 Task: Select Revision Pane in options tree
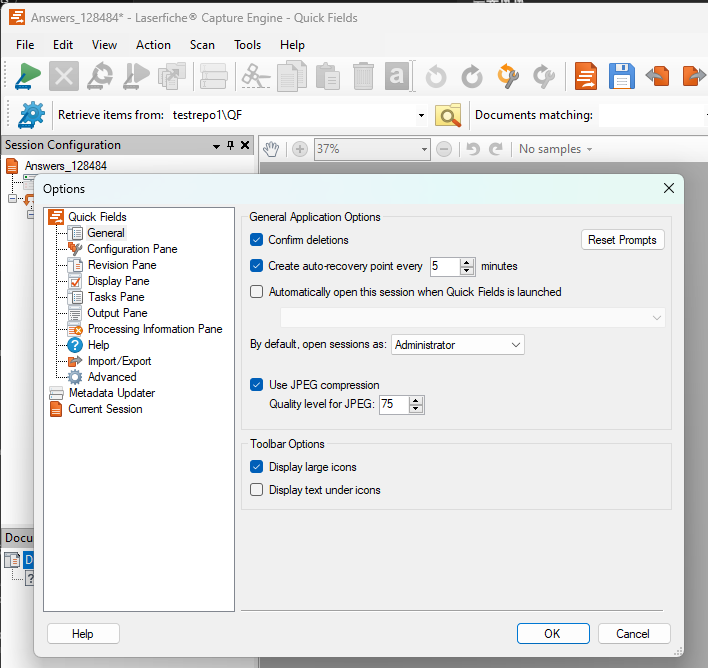point(122,265)
